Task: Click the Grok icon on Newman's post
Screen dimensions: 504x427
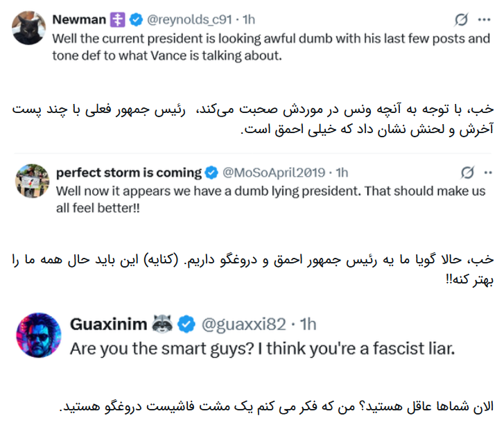Action: pyautogui.click(x=457, y=20)
